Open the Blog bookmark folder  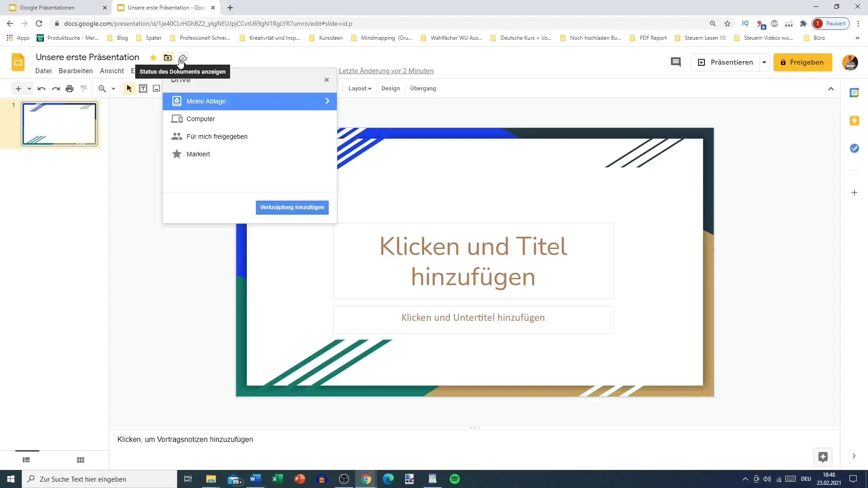[x=118, y=38]
